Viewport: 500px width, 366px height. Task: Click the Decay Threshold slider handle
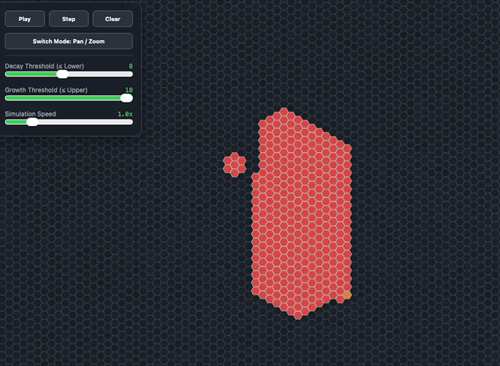point(62,74)
